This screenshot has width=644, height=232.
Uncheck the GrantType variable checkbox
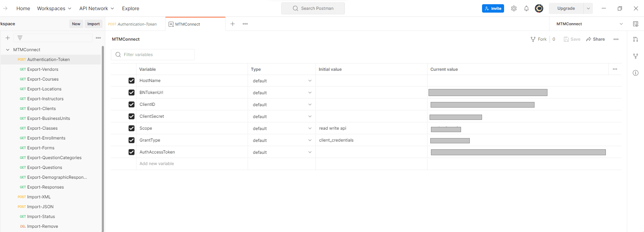[132, 140]
